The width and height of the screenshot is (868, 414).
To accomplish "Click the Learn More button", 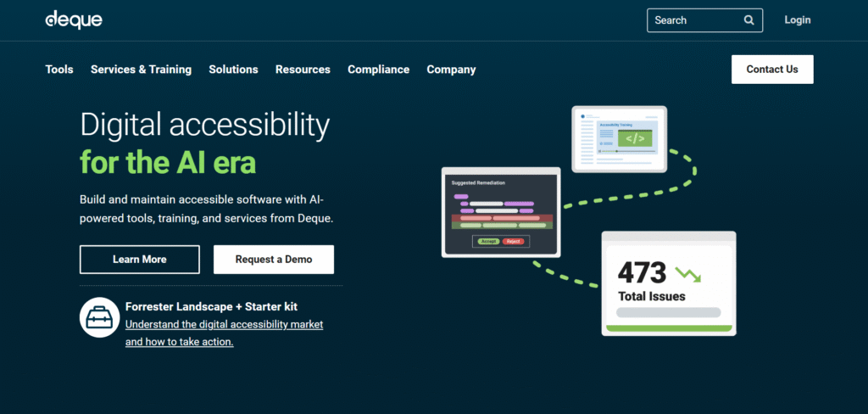I will [x=140, y=260].
